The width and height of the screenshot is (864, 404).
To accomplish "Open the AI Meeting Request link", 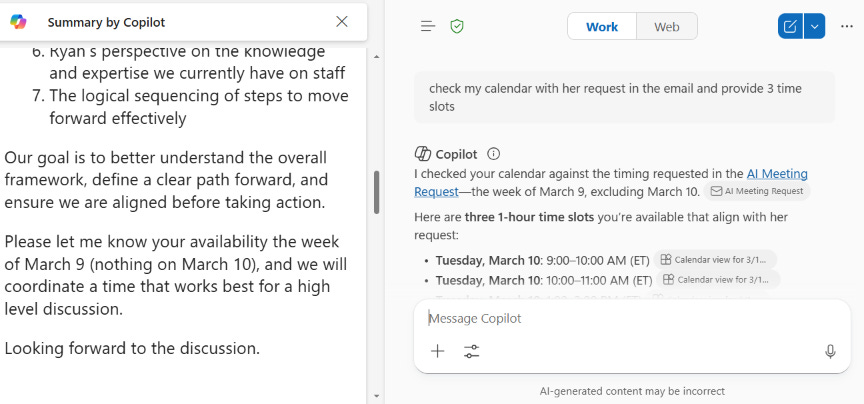I will tap(777, 174).
